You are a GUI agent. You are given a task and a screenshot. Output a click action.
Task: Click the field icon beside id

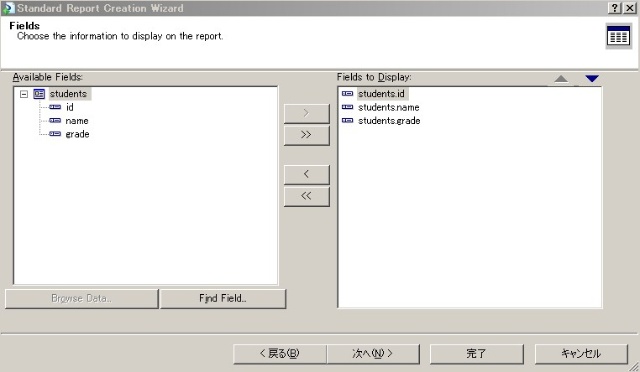click(55, 107)
